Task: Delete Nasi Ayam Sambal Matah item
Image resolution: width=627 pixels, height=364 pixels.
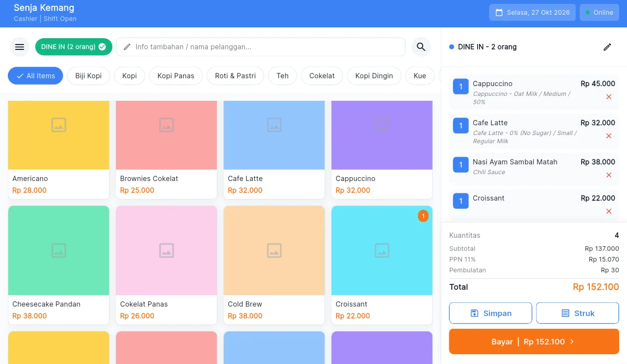Action: pos(609,175)
